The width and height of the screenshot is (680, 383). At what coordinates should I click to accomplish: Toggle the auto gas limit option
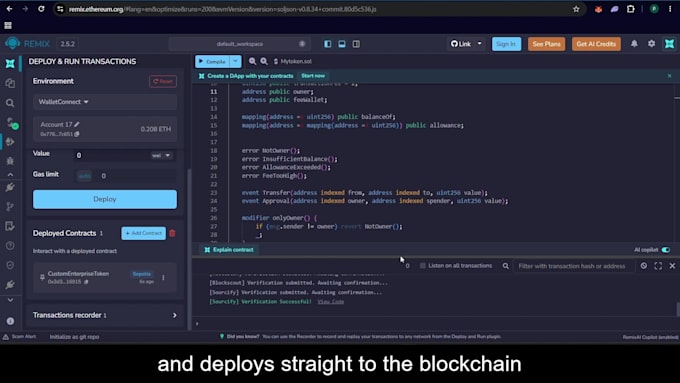tap(85, 176)
